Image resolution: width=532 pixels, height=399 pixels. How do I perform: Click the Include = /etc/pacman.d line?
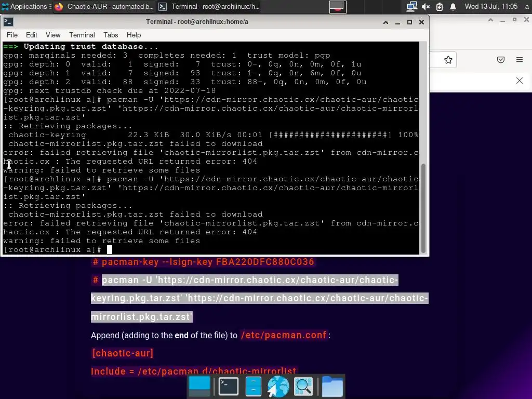(x=194, y=371)
